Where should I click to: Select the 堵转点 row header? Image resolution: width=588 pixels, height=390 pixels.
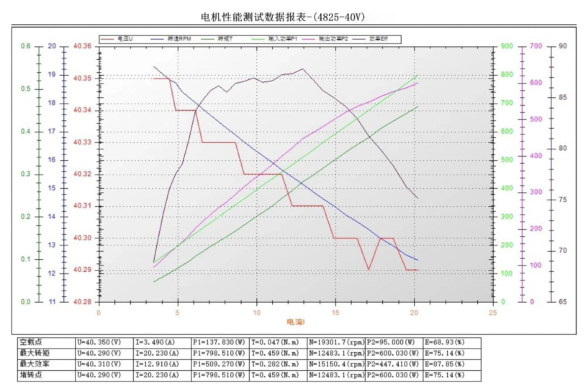pos(31,375)
